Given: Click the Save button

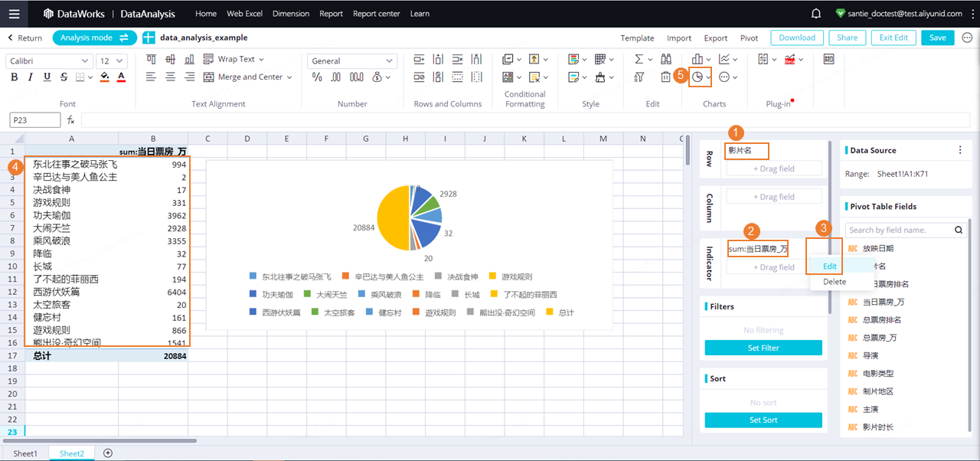Looking at the screenshot, I should (x=938, y=38).
